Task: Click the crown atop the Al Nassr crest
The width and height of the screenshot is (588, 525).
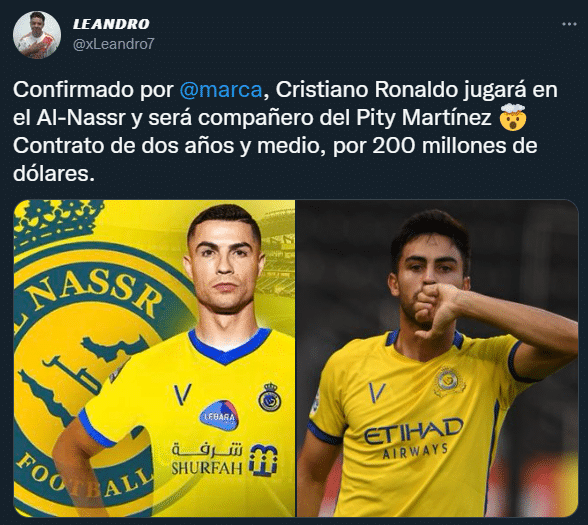Action: point(56,221)
